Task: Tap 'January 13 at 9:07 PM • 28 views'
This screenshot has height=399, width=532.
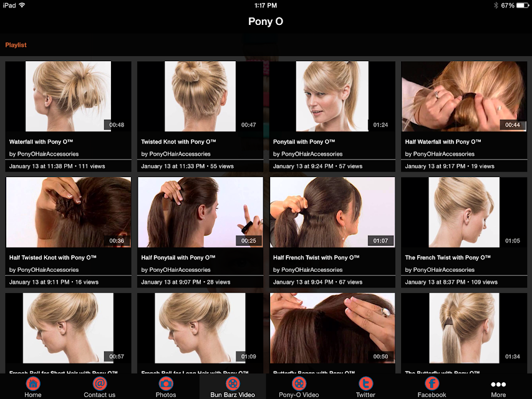Action: [x=186, y=282]
